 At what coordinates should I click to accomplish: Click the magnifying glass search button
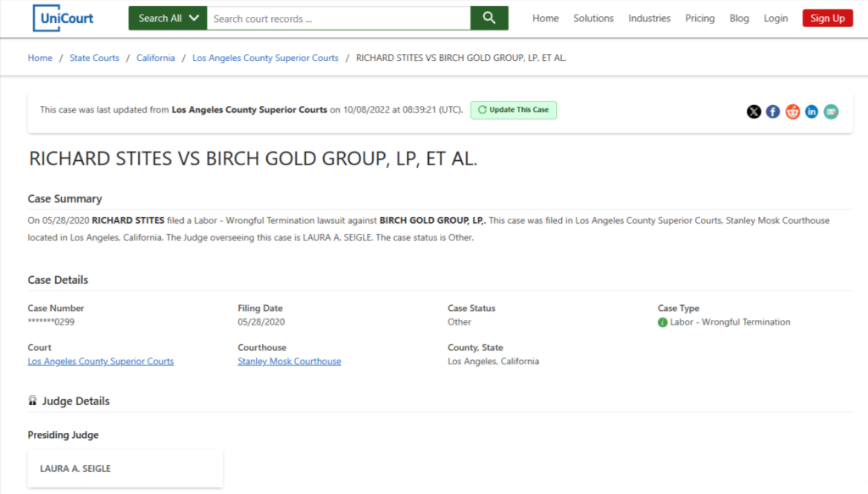click(489, 19)
